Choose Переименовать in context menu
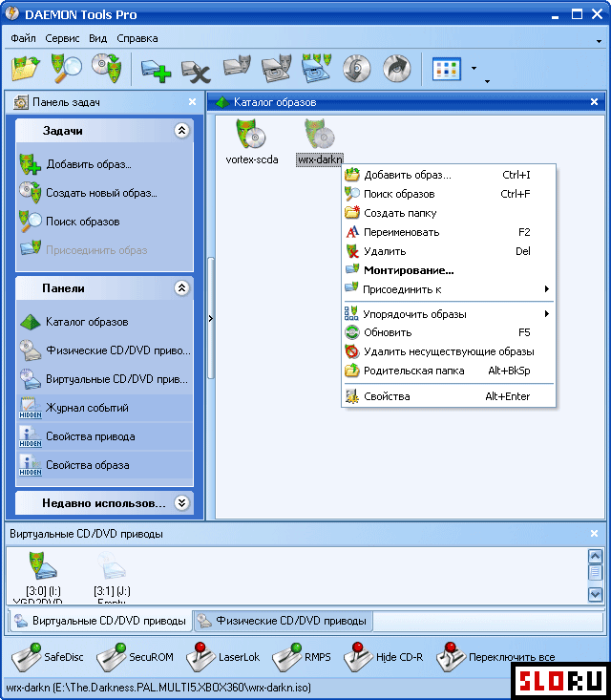611x700 pixels. pyautogui.click(x=448, y=232)
